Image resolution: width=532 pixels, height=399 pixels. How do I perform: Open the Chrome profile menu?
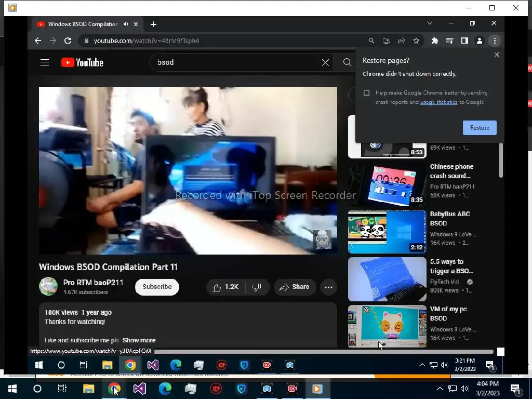coord(480,41)
